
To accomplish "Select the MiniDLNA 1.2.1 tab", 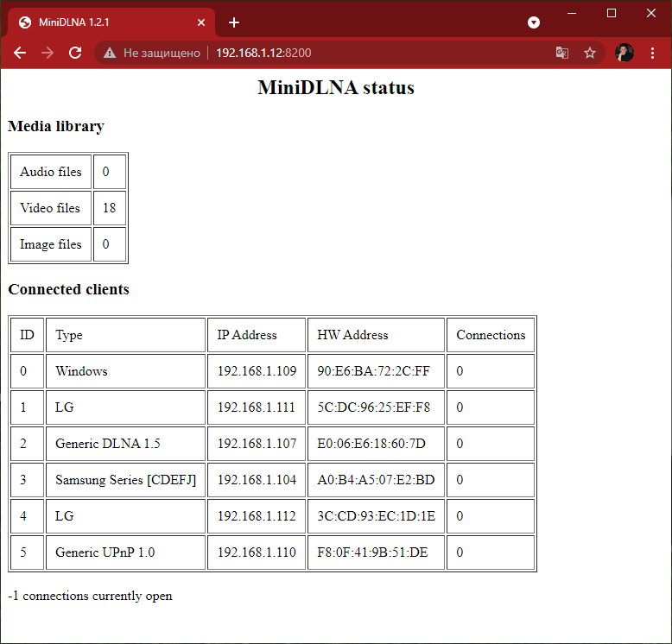I will 111,22.
